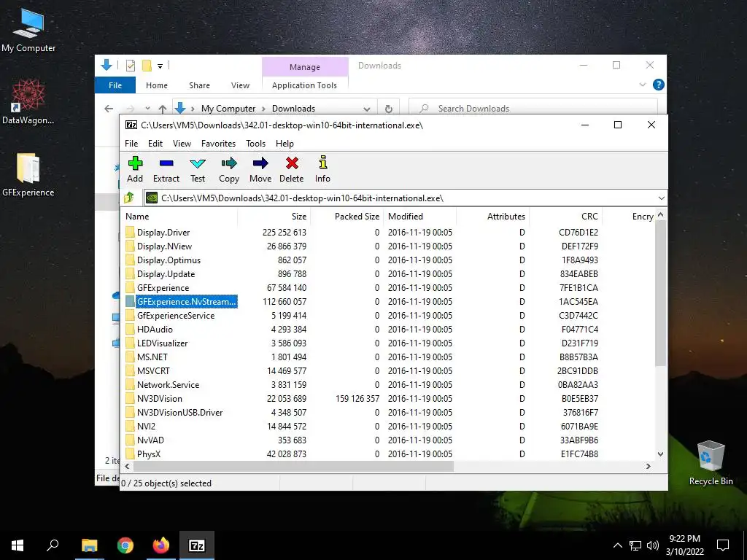
Task: Select the Display.Update folder
Action: pyautogui.click(x=166, y=274)
